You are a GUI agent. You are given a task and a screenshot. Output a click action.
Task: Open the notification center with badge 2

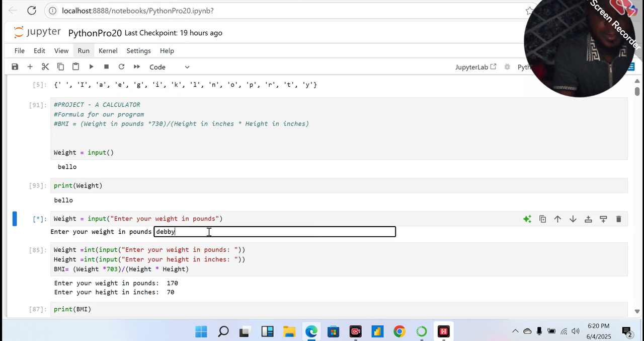click(627, 331)
